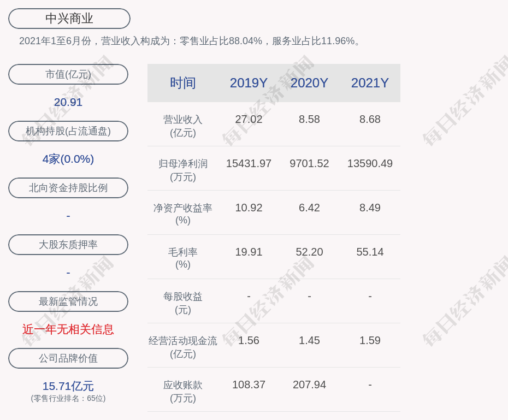Screen dimensions: 508x420
Task: Select the ROE value 10.92
Action: coord(249,208)
